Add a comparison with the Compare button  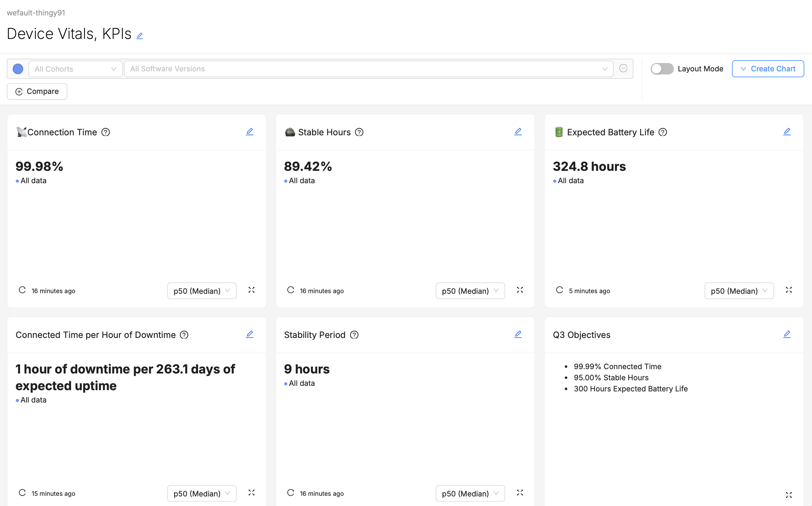(x=37, y=91)
